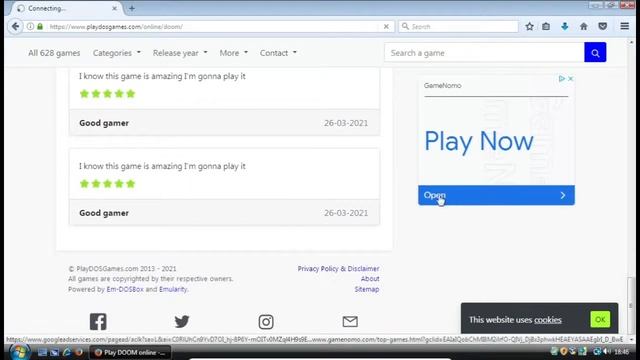The width and height of the screenshot is (640, 360).
Task: Click the browser Back arrow button
Action: (15, 27)
